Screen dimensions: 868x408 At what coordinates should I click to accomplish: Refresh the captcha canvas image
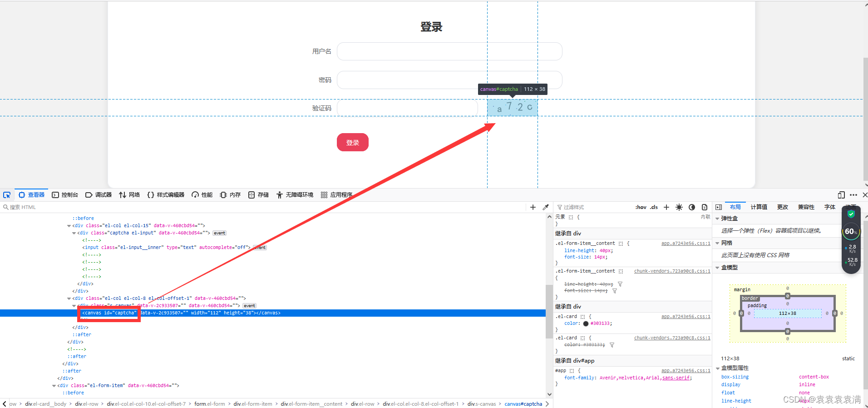point(513,108)
